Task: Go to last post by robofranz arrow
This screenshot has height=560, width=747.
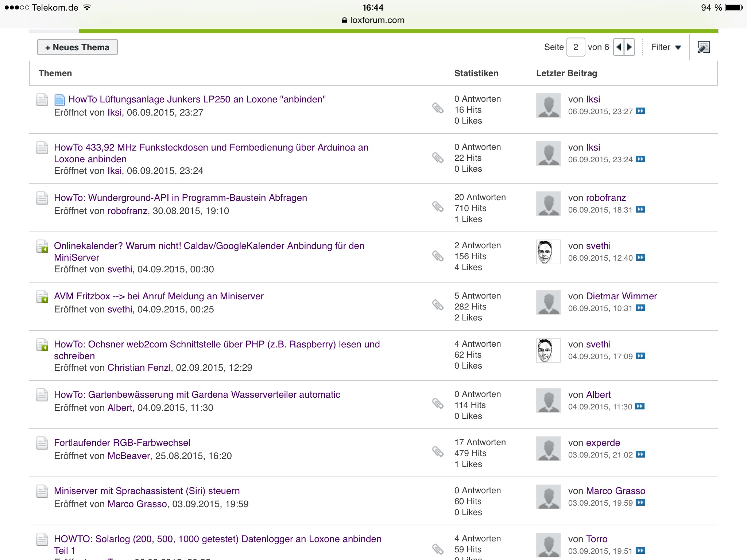Action: point(640,209)
